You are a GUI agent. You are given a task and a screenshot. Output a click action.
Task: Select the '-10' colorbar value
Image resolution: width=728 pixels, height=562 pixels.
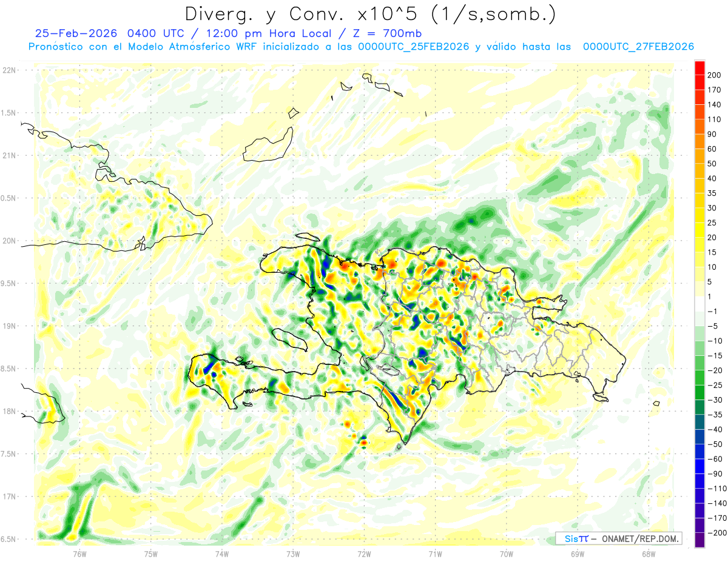point(715,341)
